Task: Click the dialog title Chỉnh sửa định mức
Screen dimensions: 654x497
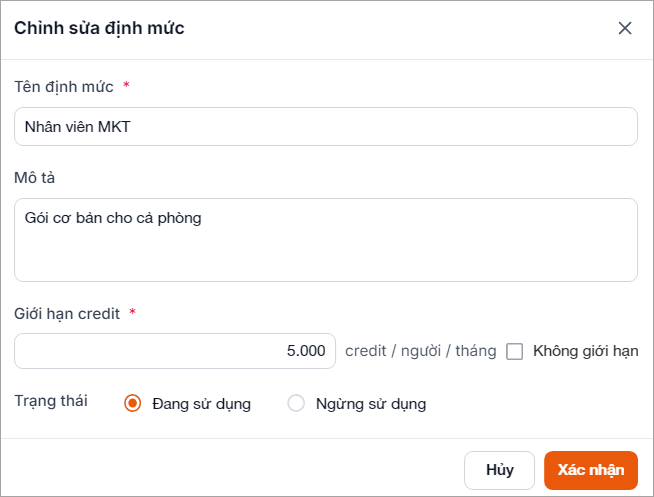Action: 99,28
